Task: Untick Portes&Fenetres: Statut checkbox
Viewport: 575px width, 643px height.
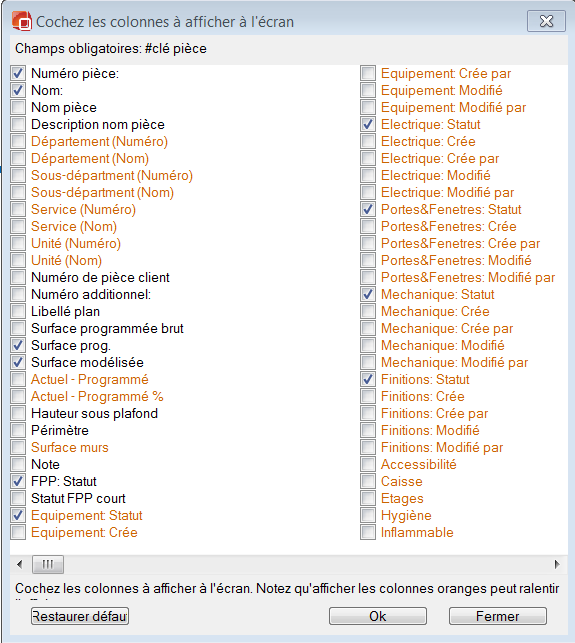Action: point(368,210)
